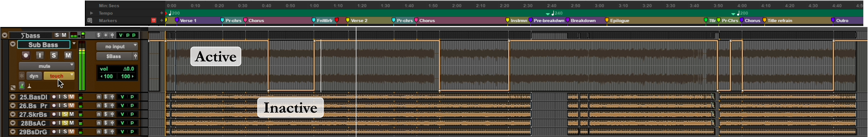Click the V button on ∑bass row

121,35
